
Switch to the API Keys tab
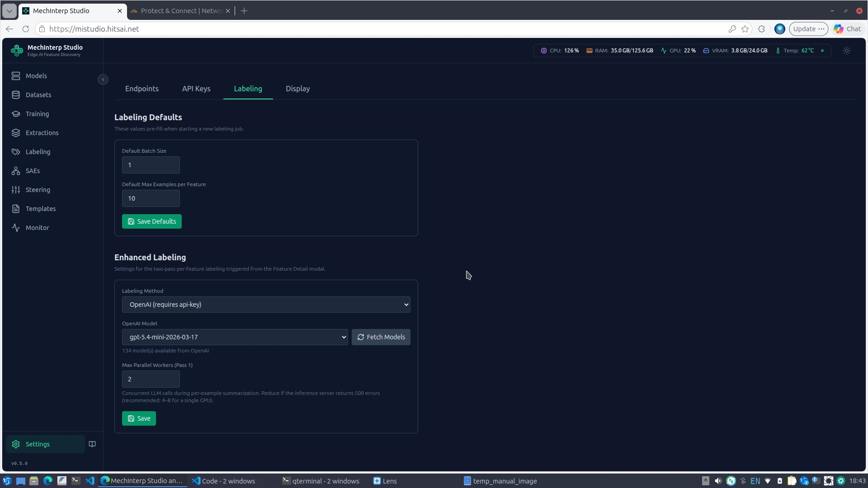coord(196,89)
